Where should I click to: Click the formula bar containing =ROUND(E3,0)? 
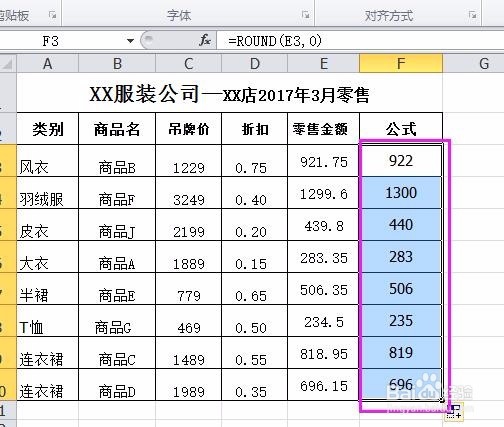[360, 41]
